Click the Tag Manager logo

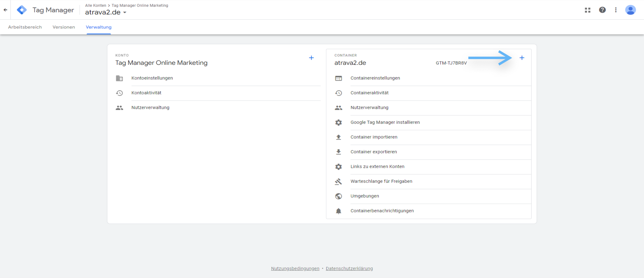coord(22,10)
